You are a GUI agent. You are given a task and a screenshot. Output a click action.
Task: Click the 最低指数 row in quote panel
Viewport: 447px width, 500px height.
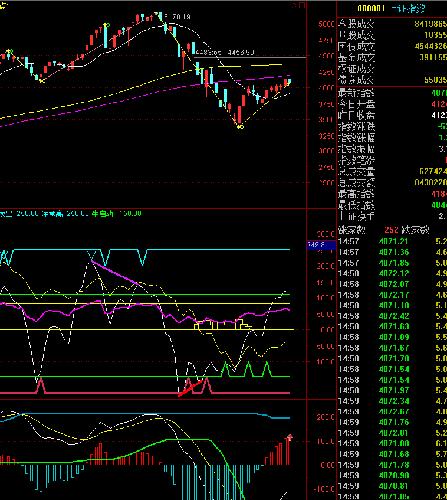click(x=392, y=205)
